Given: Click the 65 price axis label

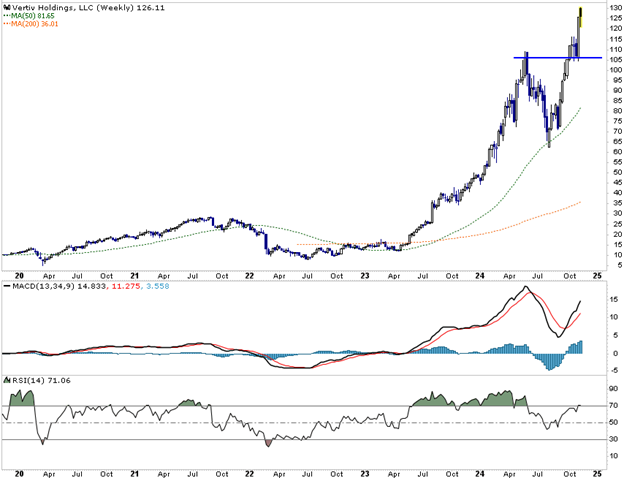Looking at the screenshot, I should coord(616,141).
